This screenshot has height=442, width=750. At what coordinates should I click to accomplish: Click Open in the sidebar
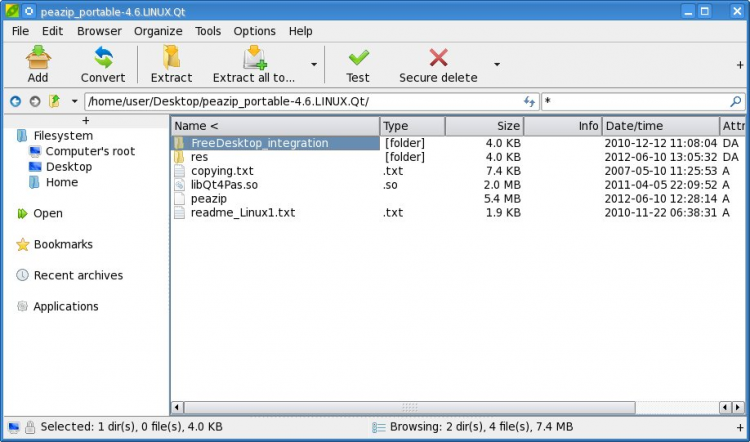47,213
